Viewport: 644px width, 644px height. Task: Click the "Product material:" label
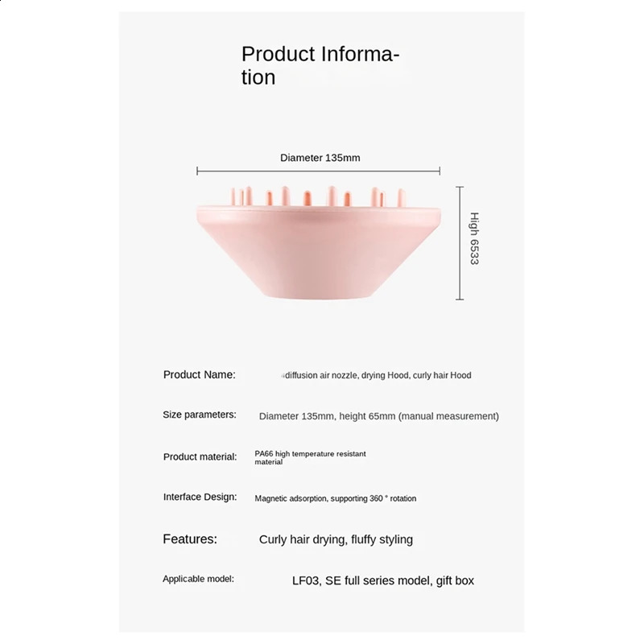[x=200, y=456]
